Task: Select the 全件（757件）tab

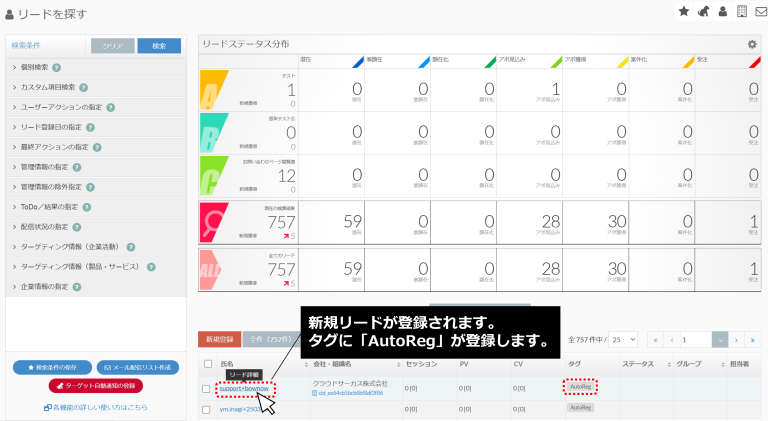Action: 270,339
